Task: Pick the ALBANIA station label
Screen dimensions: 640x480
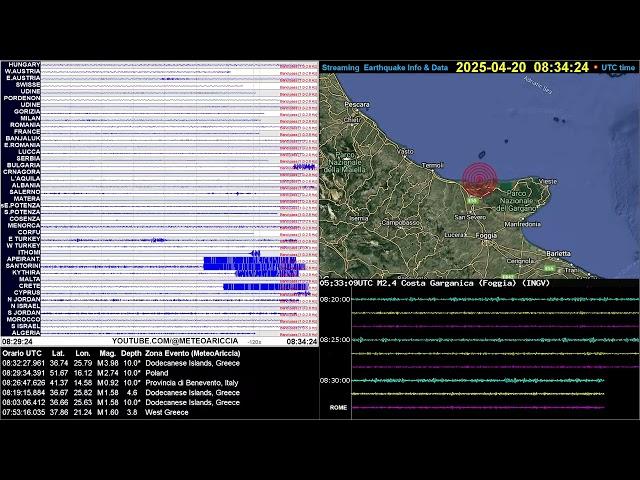Action: point(26,185)
